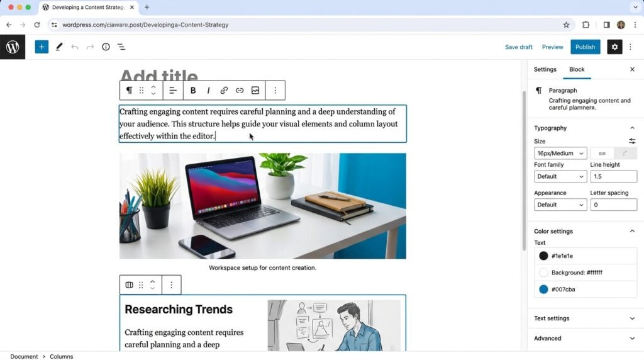This screenshot has width=644, height=360.
Task: Change the Columns block type icon
Action: (x=129, y=285)
